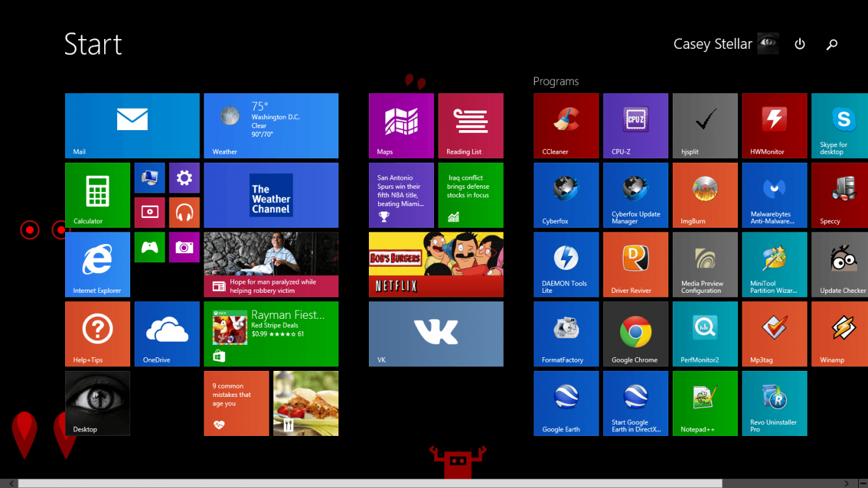The height and width of the screenshot is (488, 868).
Task: Open the VK tile
Action: (436, 334)
